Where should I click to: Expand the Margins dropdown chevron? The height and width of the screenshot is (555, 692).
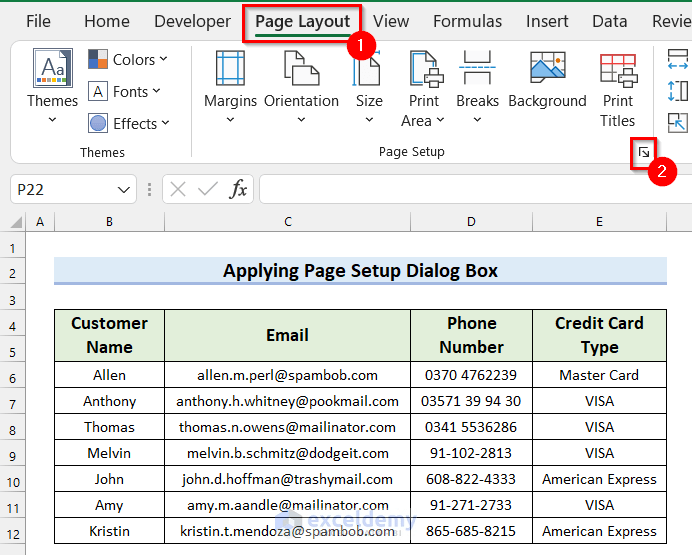click(x=230, y=120)
